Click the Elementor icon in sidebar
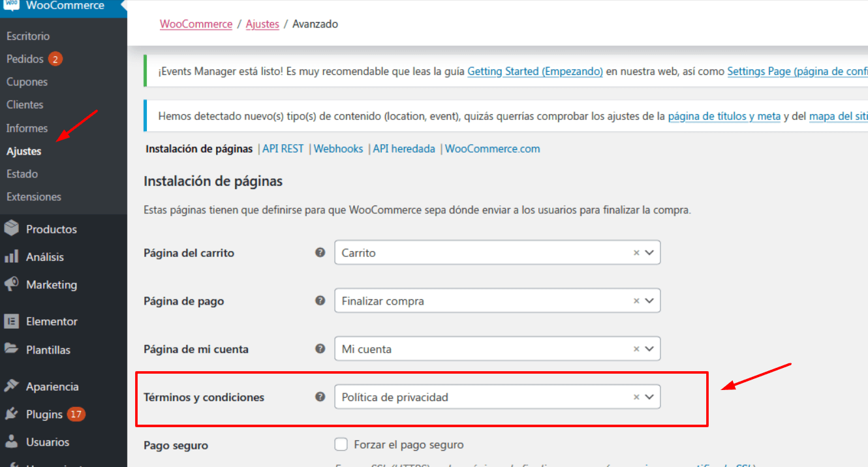The image size is (868, 467). coord(11,321)
